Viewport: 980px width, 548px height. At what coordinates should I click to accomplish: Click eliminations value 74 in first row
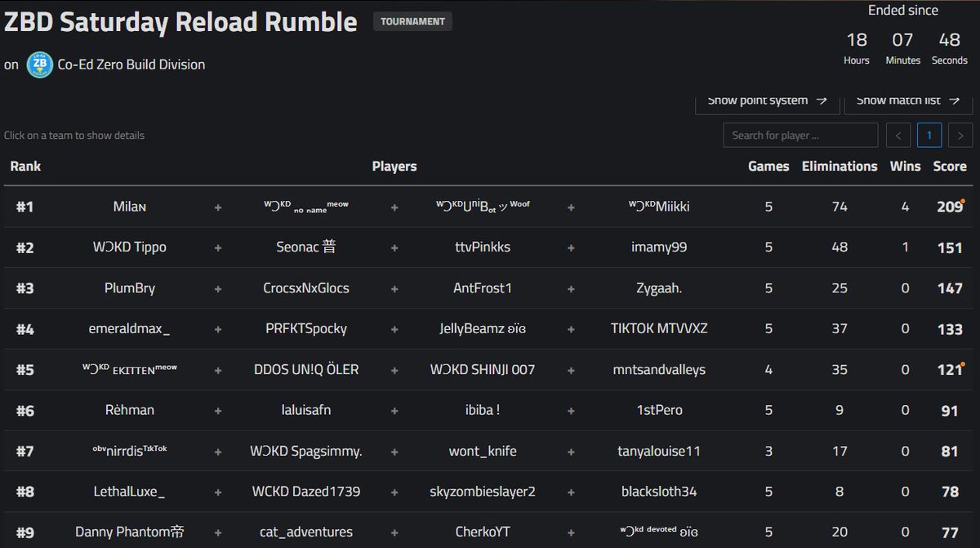(x=840, y=207)
